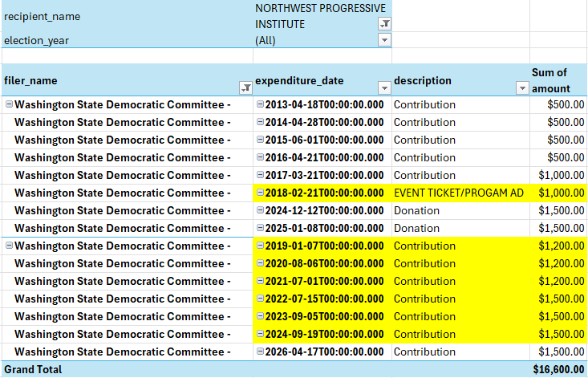This screenshot has width=588, height=378.
Task: Select $1,500.00 amount in 2026-04-17 row
Action: 558,352
